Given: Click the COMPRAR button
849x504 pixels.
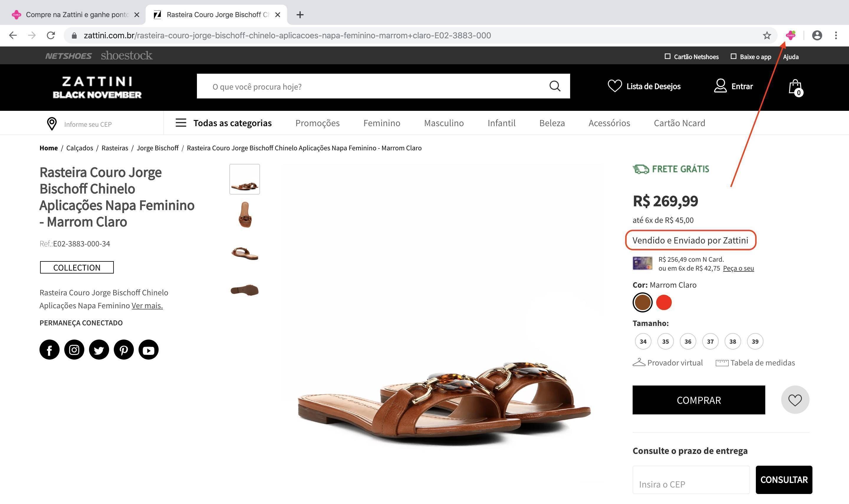Looking at the screenshot, I should click(699, 400).
